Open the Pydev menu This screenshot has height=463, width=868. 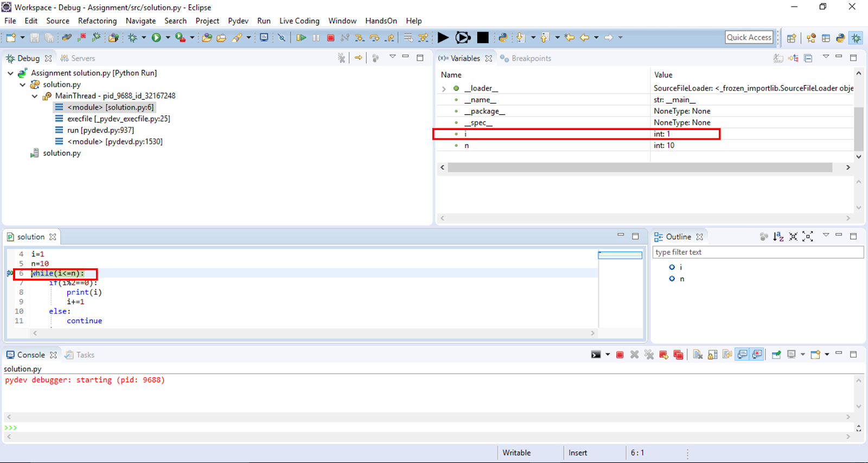(x=238, y=21)
